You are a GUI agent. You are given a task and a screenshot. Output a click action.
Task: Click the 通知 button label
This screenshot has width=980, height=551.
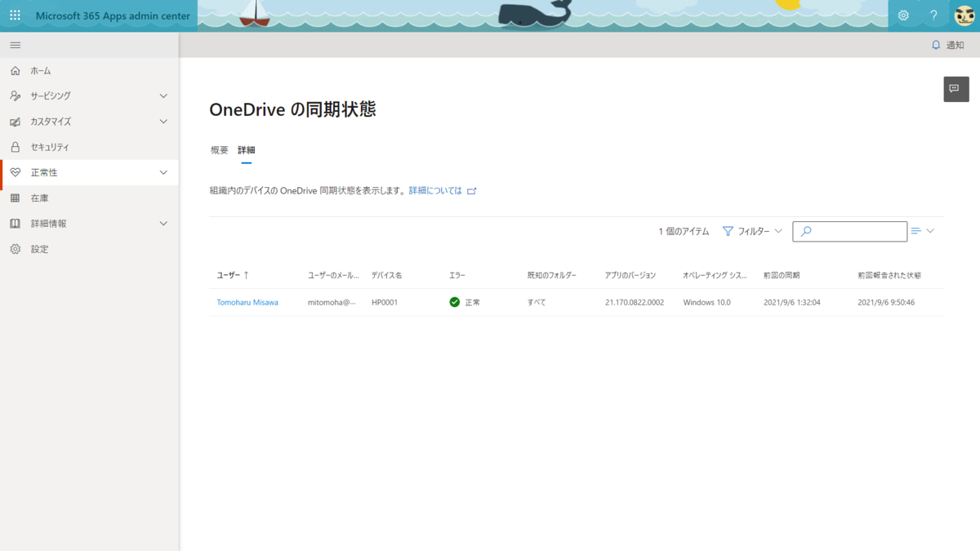955,45
